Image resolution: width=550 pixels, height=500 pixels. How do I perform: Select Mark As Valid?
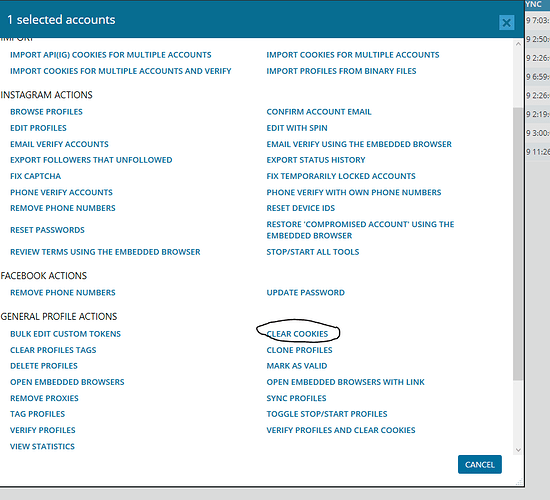[x=297, y=366]
